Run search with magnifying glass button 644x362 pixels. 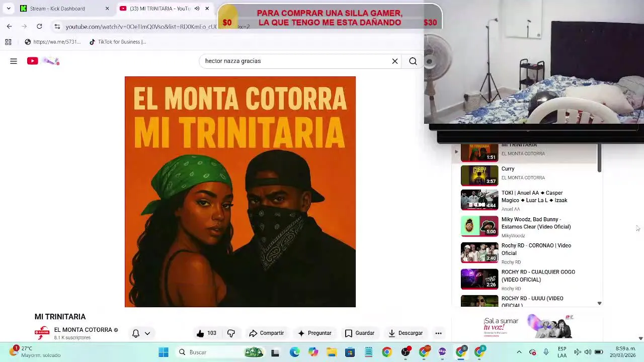pyautogui.click(x=413, y=61)
